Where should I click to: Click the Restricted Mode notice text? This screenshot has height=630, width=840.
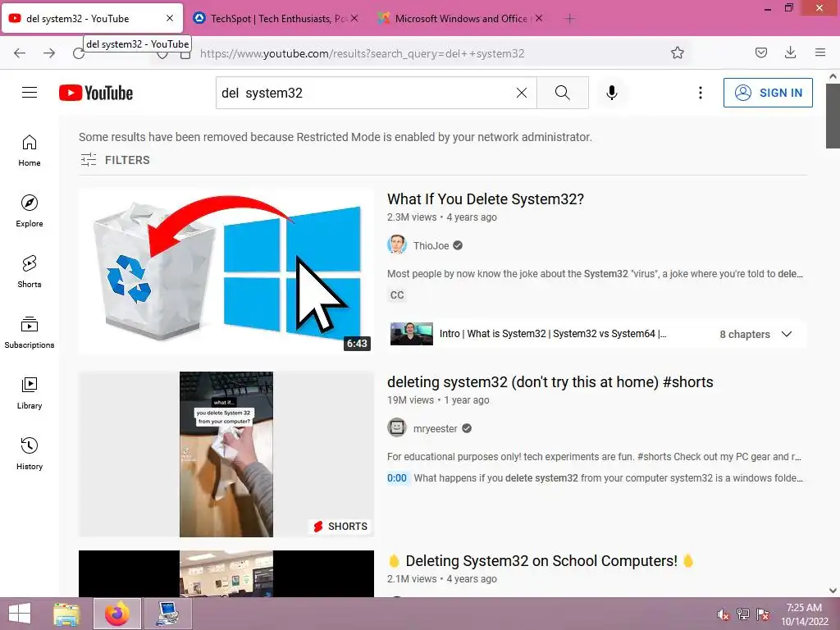pos(336,137)
